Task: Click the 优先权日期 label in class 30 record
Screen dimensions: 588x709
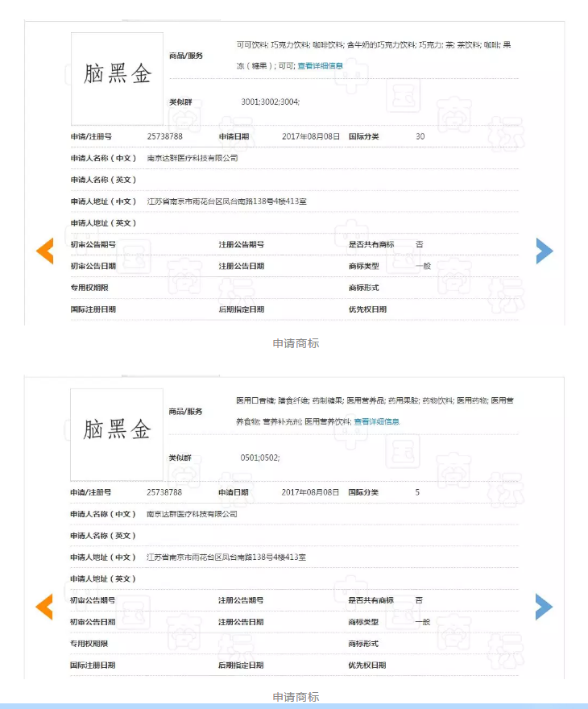Action: pos(368,309)
